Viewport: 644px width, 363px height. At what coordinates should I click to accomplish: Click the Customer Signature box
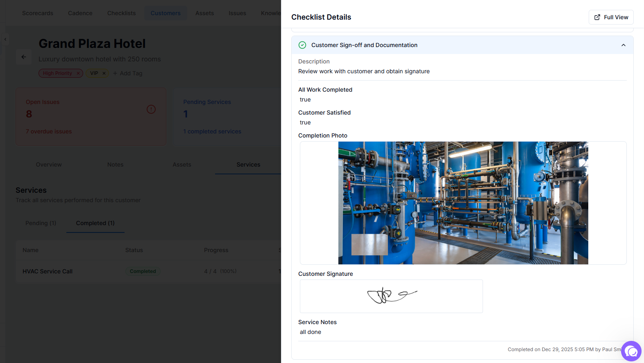click(x=391, y=296)
